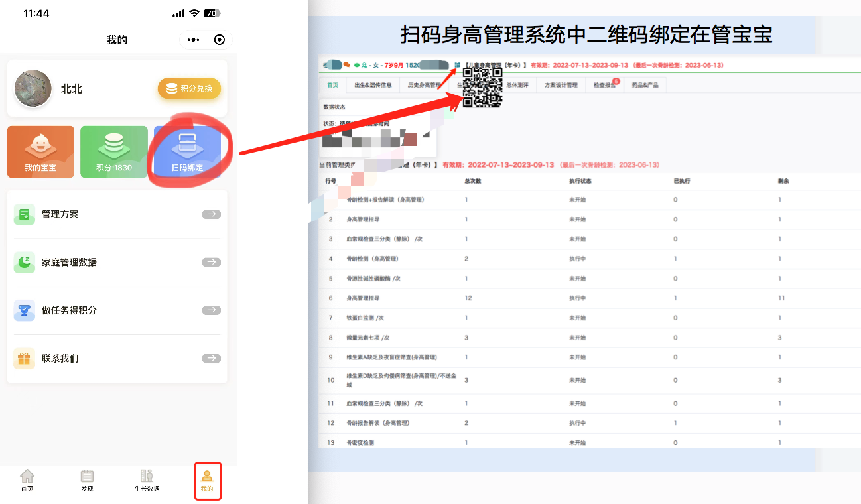Click the 北北 username text
The height and width of the screenshot is (504, 861).
(x=72, y=88)
